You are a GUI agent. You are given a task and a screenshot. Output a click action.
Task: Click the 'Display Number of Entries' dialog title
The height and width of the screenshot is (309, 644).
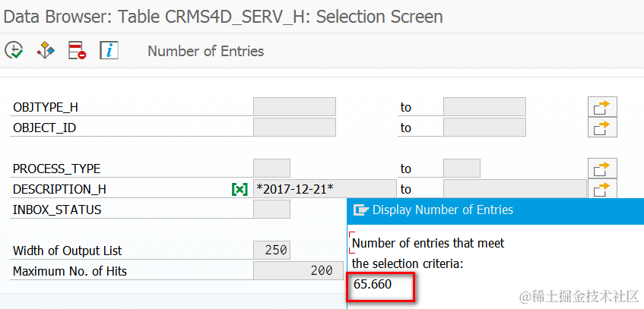443,210
